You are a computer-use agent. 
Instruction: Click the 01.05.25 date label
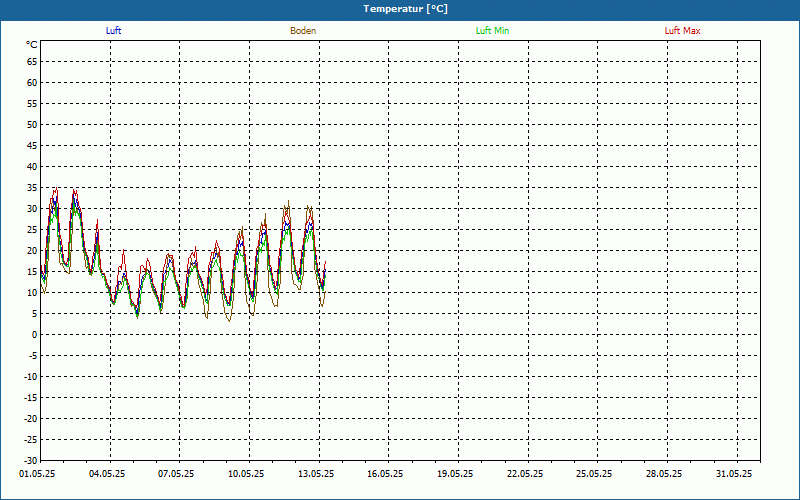pos(37,474)
